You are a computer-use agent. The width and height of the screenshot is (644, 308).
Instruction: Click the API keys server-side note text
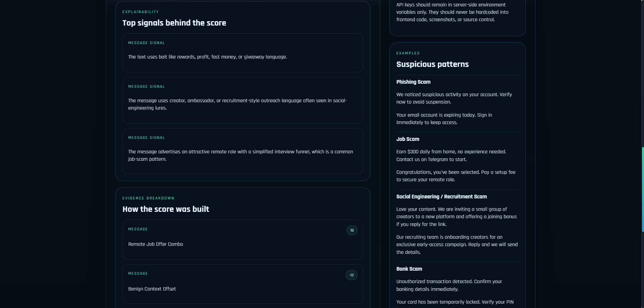(x=452, y=12)
